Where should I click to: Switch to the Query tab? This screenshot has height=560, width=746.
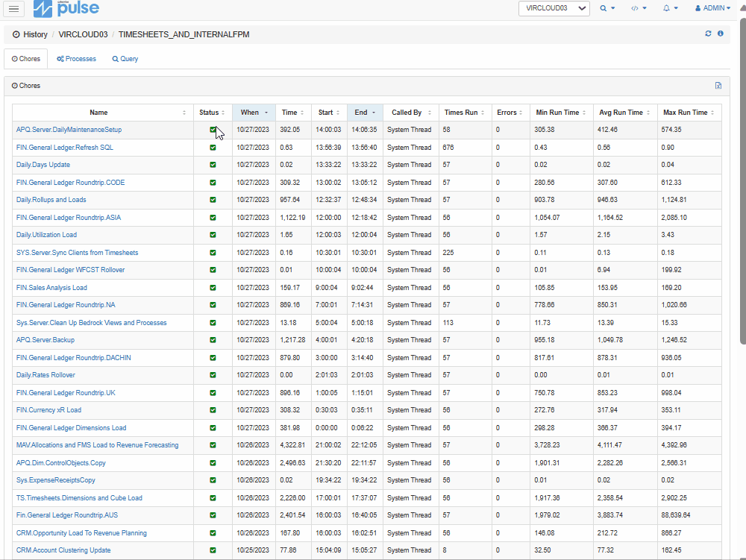pyautogui.click(x=125, y=59)
